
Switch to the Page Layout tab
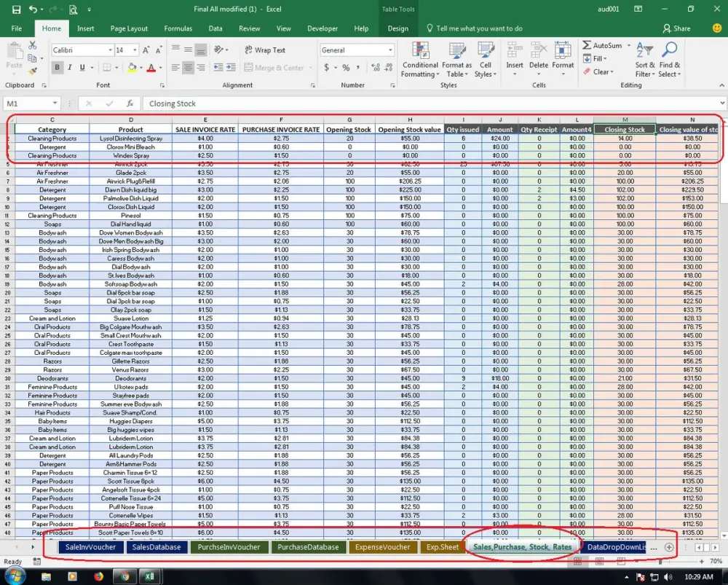129,28
